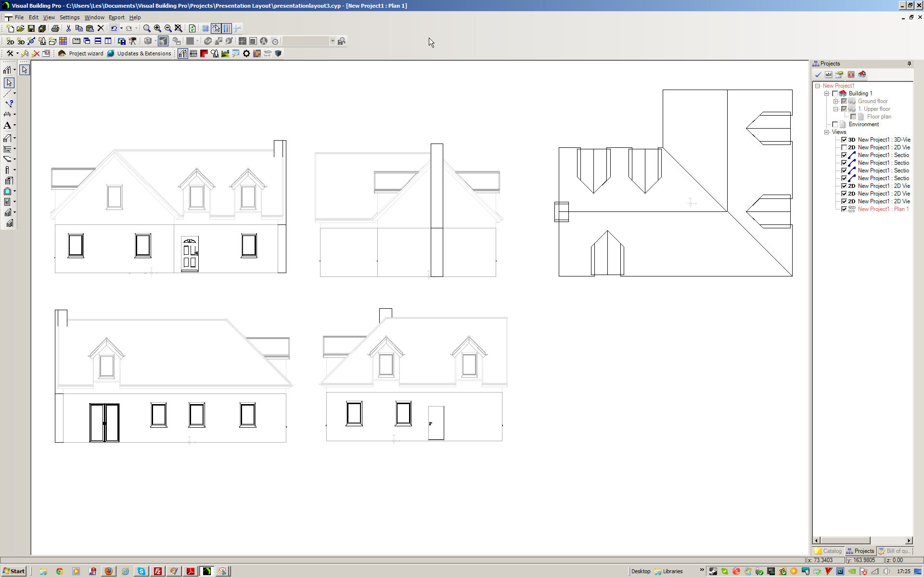
Task: Click the undo arrow icon
Action: (114, 28)
